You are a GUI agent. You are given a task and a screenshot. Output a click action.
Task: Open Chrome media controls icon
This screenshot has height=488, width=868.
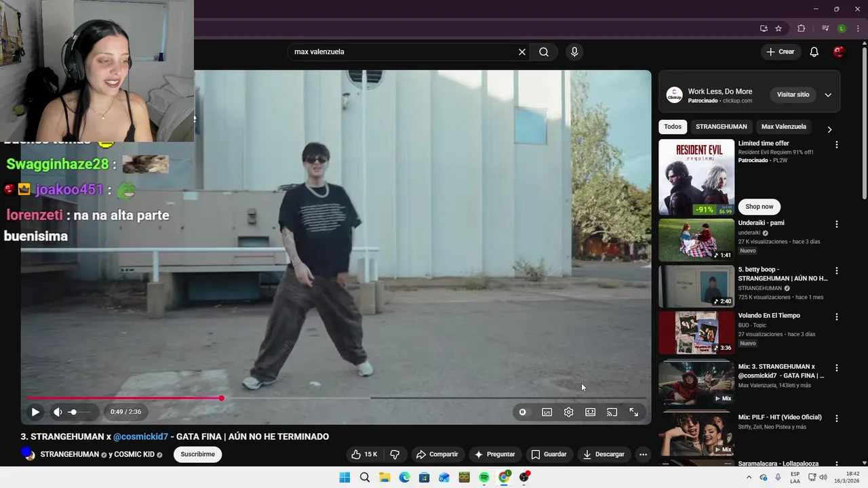click(x=825, y=28)
